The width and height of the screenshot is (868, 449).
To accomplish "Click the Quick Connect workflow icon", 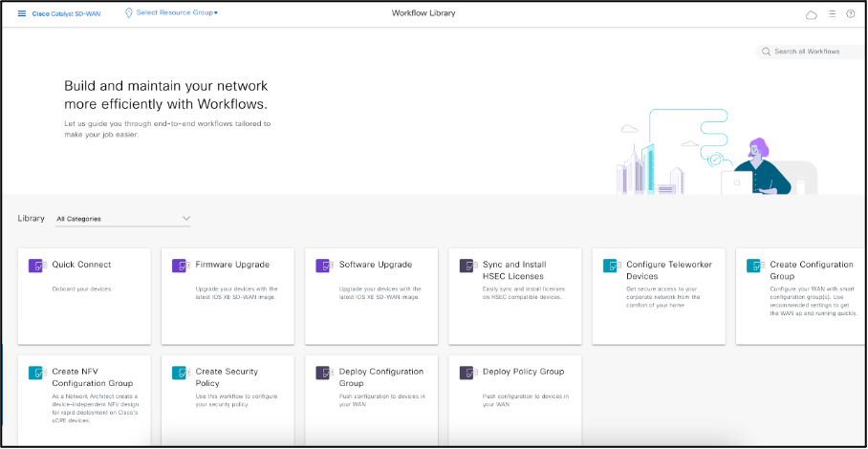I will click(x=37, y=266).
